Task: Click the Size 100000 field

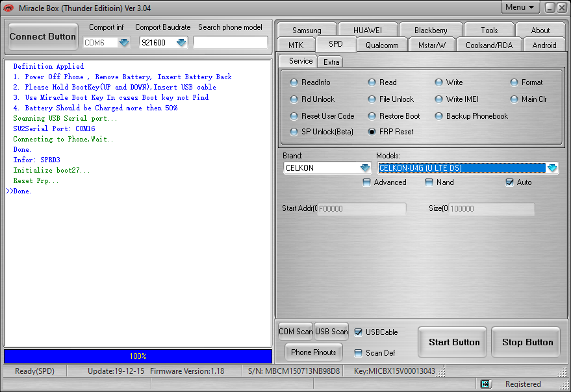Action: (x=491, y=208)
